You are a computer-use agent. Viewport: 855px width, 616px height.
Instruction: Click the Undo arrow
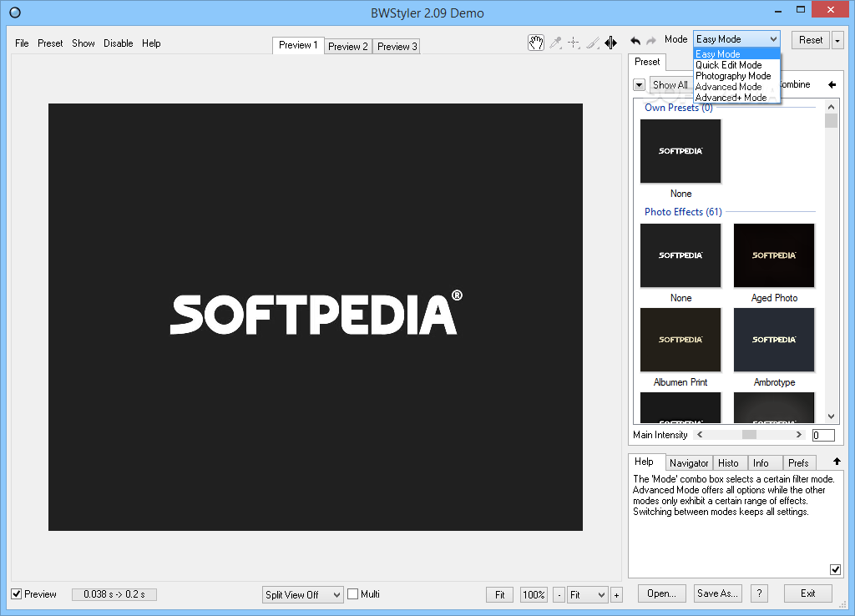click(635, 40)
